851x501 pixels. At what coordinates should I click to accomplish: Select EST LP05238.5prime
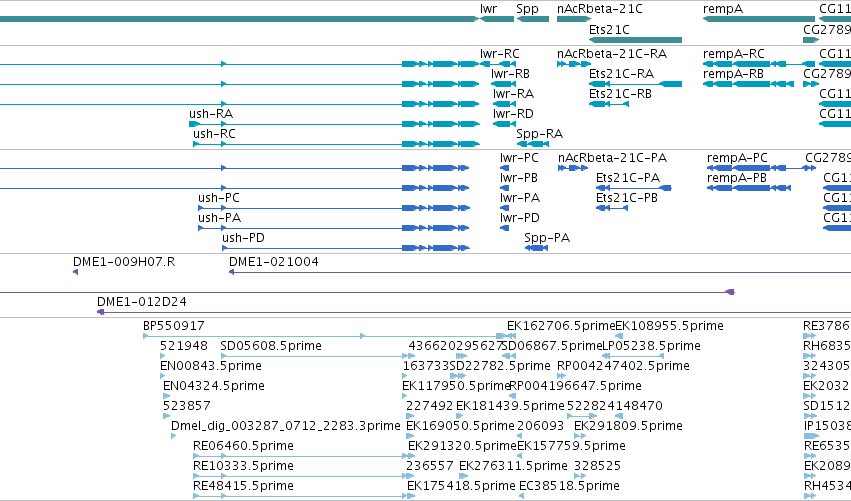(x=651, y=346)
